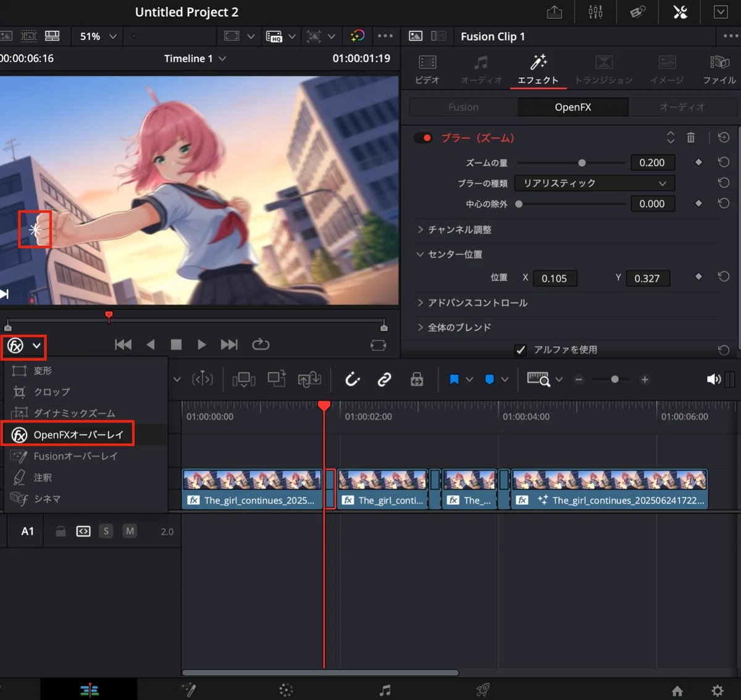Add keyframe for 中心の除外
Viewport: 741px width, 700px height.
(x=698, y=203)
